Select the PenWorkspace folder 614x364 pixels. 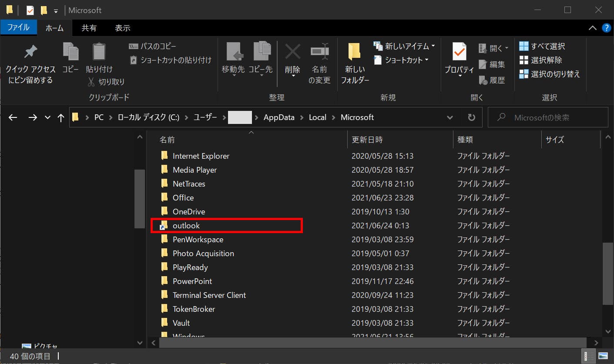198,239
